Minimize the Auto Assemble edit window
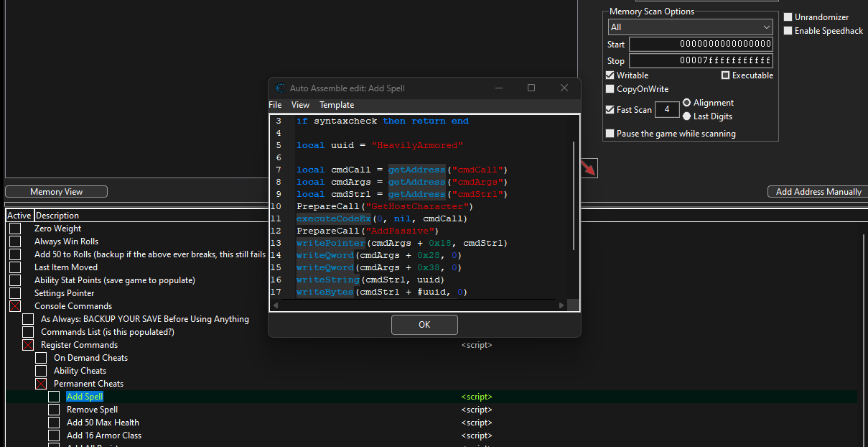 499,88
